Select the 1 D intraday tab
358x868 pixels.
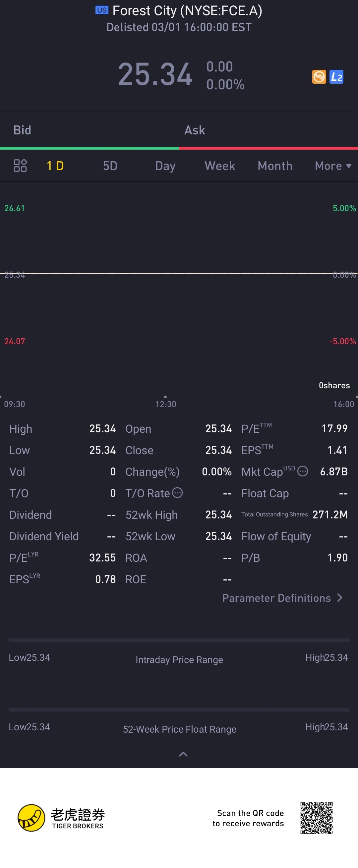pyautogui.click(x=55, y=166)
